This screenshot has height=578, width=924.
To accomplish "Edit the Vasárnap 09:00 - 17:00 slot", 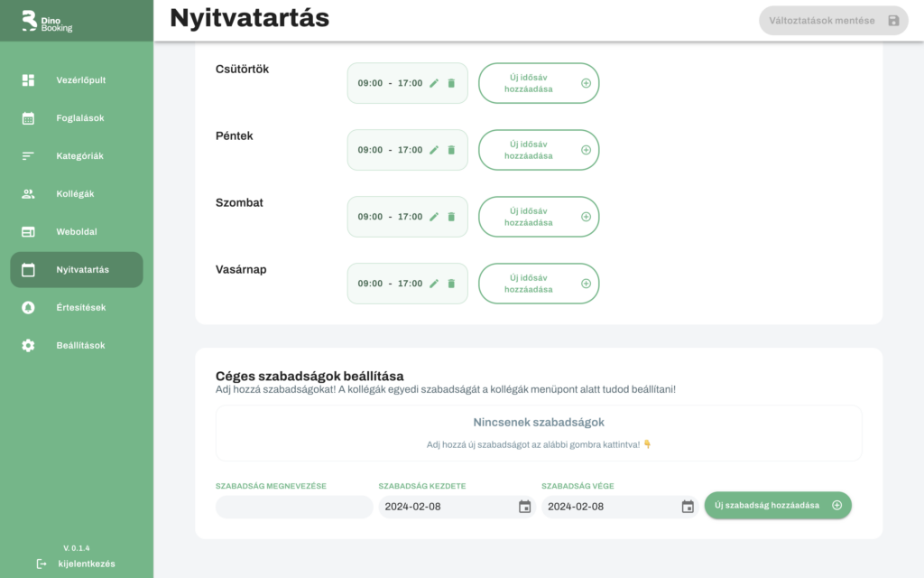I will point(434,284).
